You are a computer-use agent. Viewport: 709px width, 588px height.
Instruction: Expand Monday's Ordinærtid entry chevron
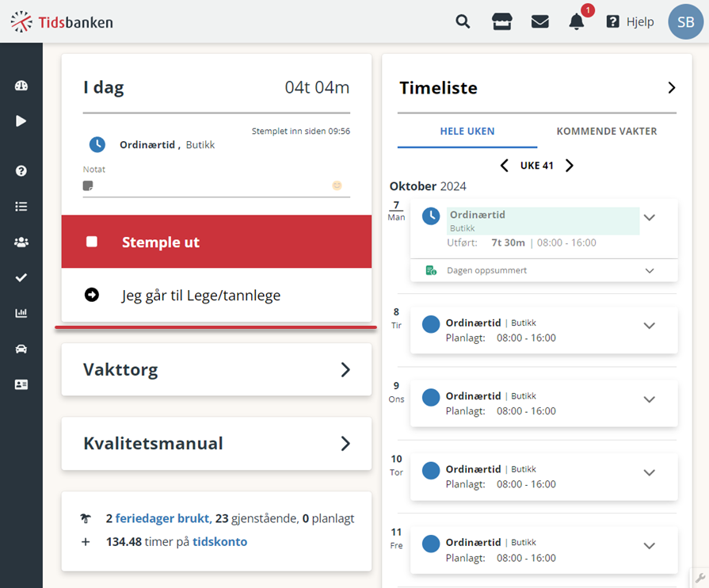pyautogui.click(x=650, y=218)
